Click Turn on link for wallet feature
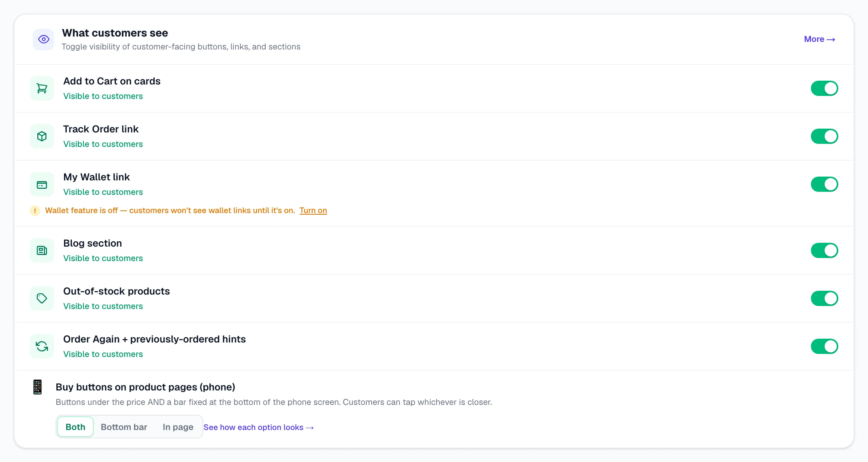 313,210
